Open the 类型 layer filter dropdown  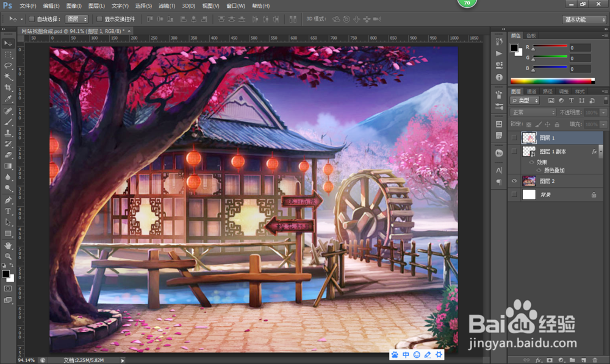[525, 101]
